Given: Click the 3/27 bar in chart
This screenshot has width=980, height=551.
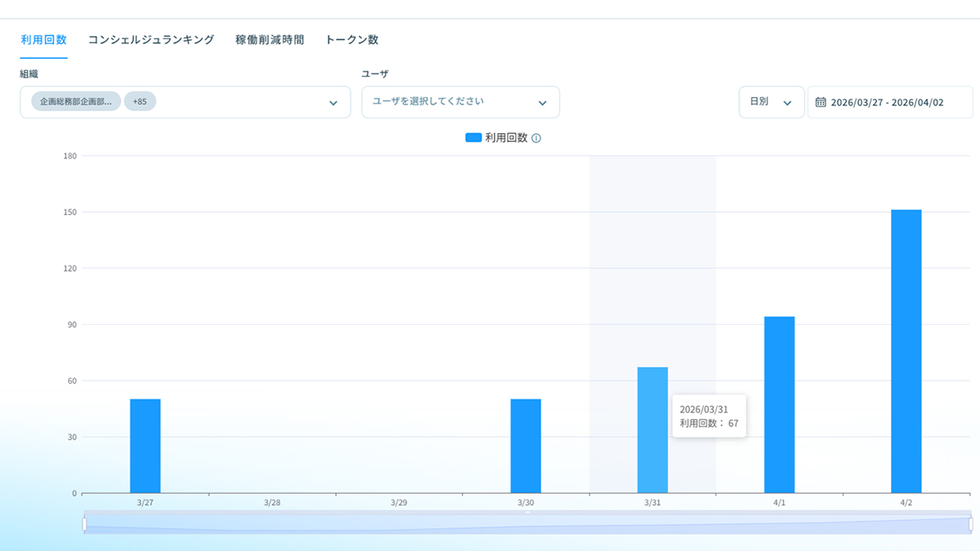Looking at the screenshot, I should (145, 446).
